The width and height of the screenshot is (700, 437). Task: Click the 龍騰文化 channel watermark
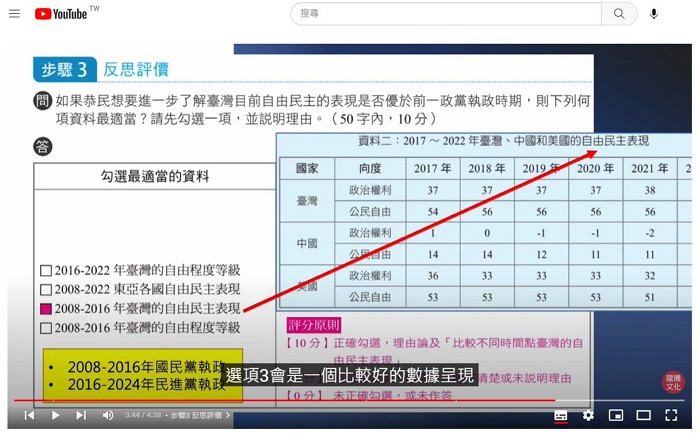click(674, 382)
